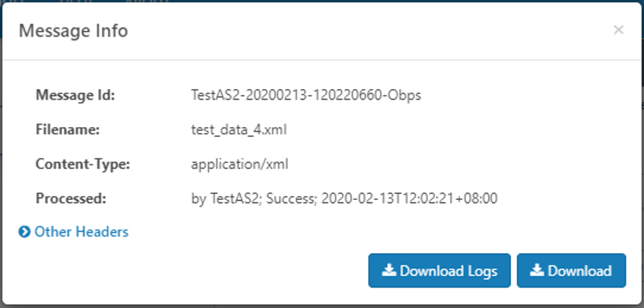Download the message file
Viewport: 644px width, 308px height.
(x=571, y=271)
